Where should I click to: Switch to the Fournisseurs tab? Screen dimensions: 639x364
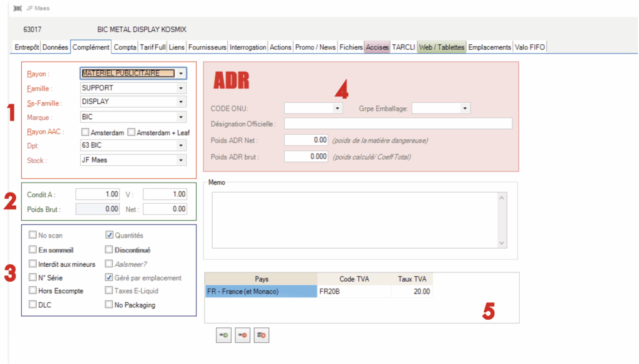(207, 47)
